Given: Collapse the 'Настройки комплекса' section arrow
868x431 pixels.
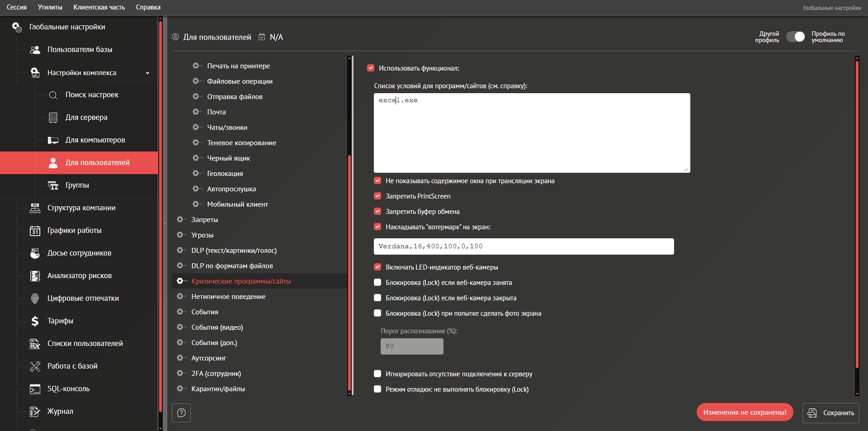Looking at the screenshot, I should click(147, 73).
